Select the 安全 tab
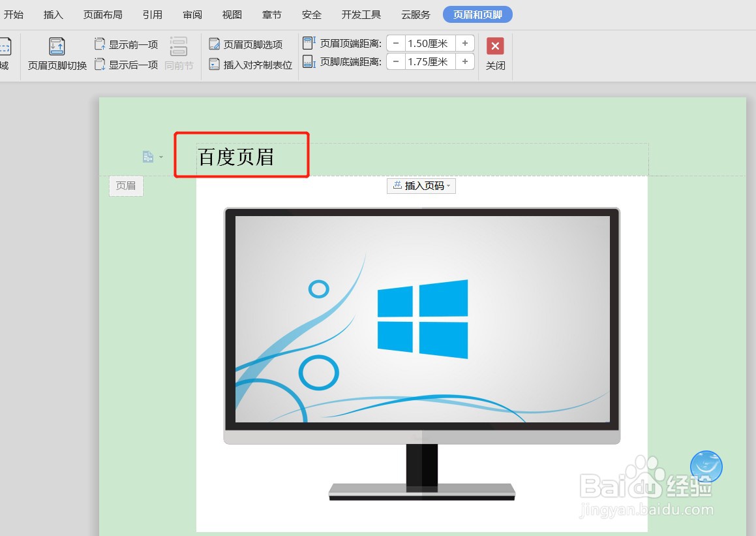756x536 pixels. pos(311,14)
